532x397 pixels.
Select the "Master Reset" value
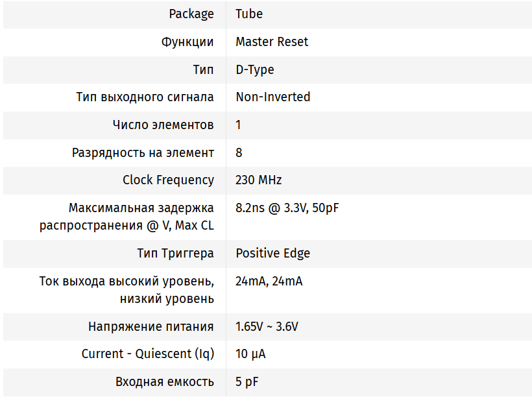[272, 42]
